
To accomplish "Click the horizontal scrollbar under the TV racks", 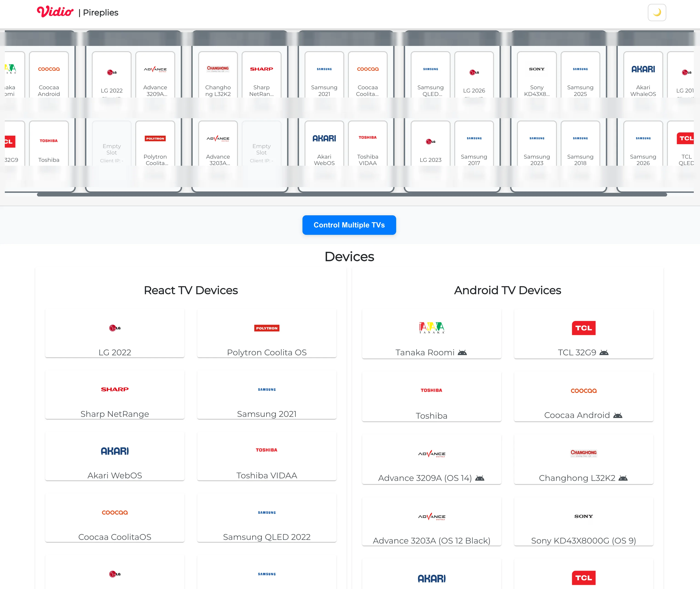I will pyautogui.click(x=352, y=195).
